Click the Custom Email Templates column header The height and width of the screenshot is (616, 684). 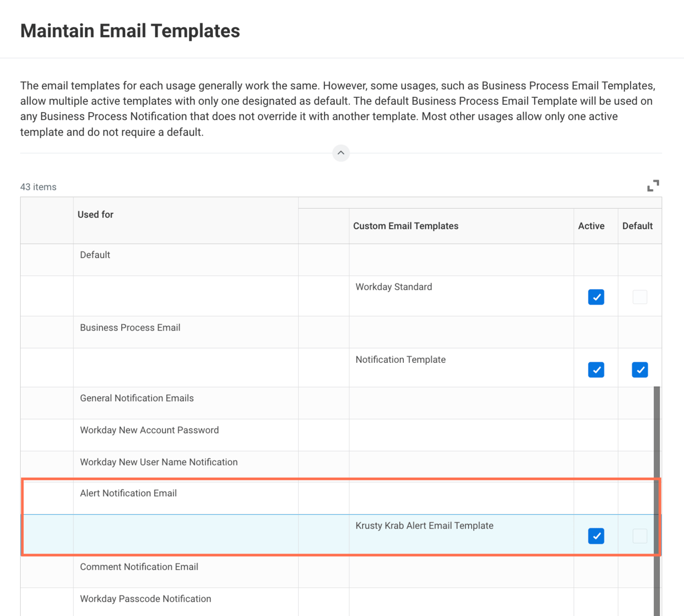[406, 226]
